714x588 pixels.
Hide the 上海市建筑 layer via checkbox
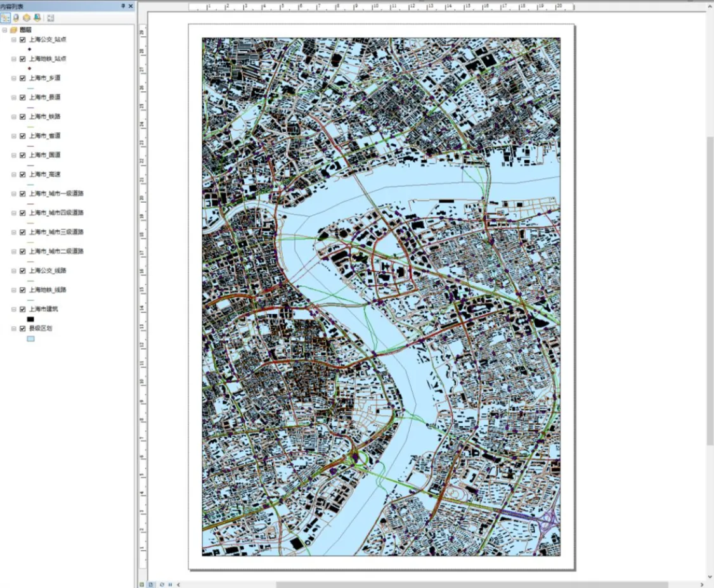pos(23,309)
